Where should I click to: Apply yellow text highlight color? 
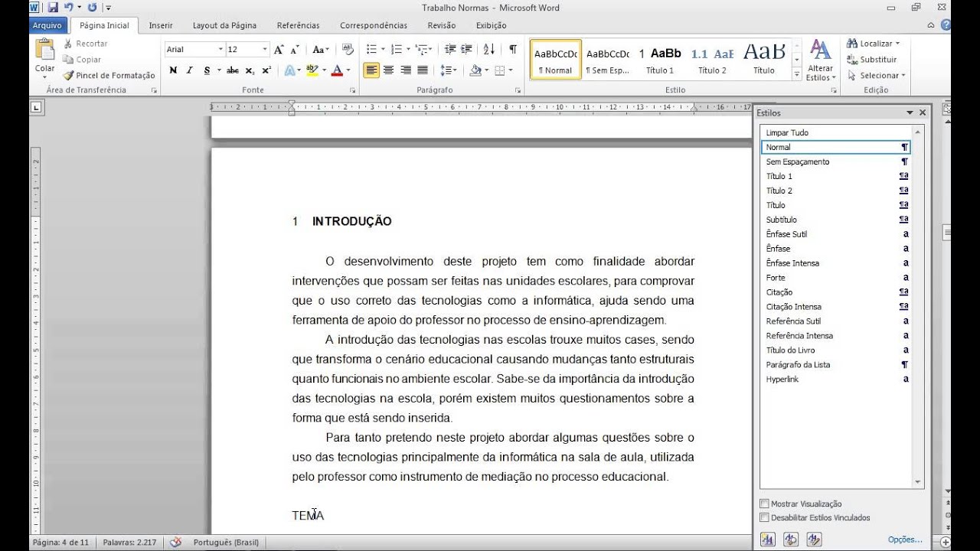pos(311,70)
